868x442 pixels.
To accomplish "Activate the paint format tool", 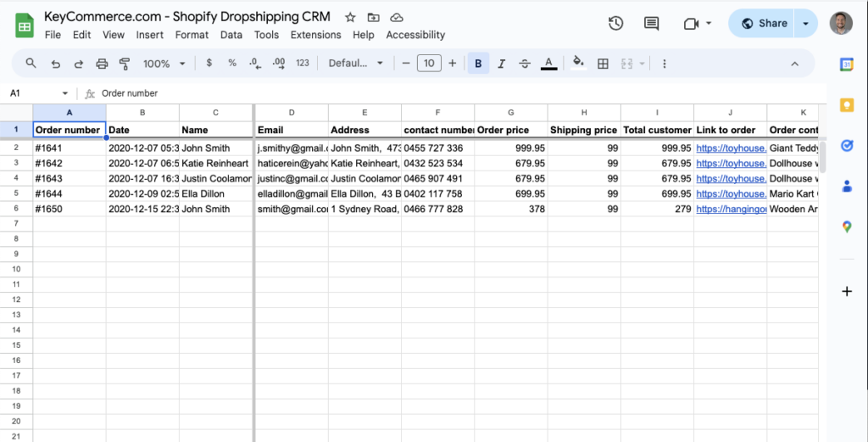I will 125,64.
